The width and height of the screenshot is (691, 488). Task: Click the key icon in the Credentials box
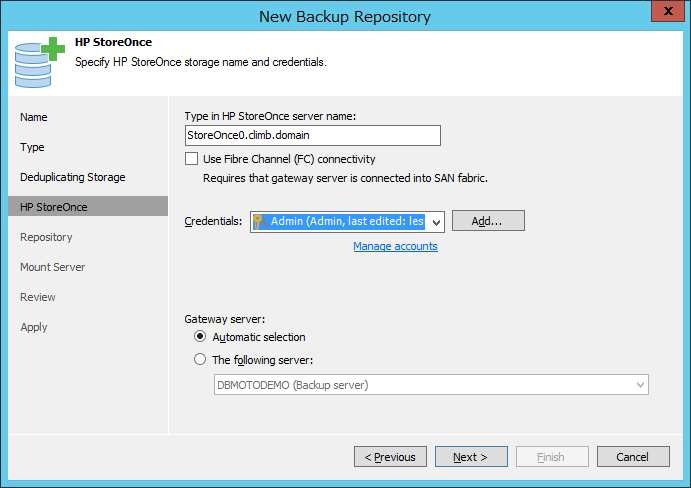pyautogui.click(x=260, y=221)
